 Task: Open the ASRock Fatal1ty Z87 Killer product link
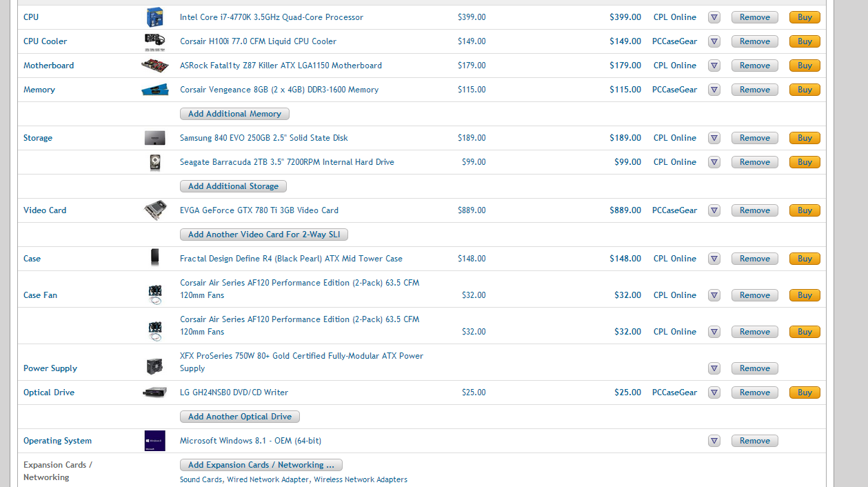click(281, 66)
